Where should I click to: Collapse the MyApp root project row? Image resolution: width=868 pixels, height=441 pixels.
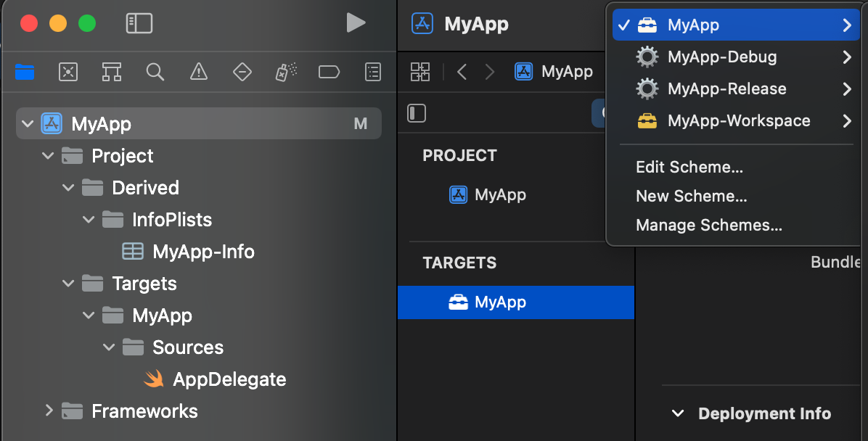[x=28, y=124]
